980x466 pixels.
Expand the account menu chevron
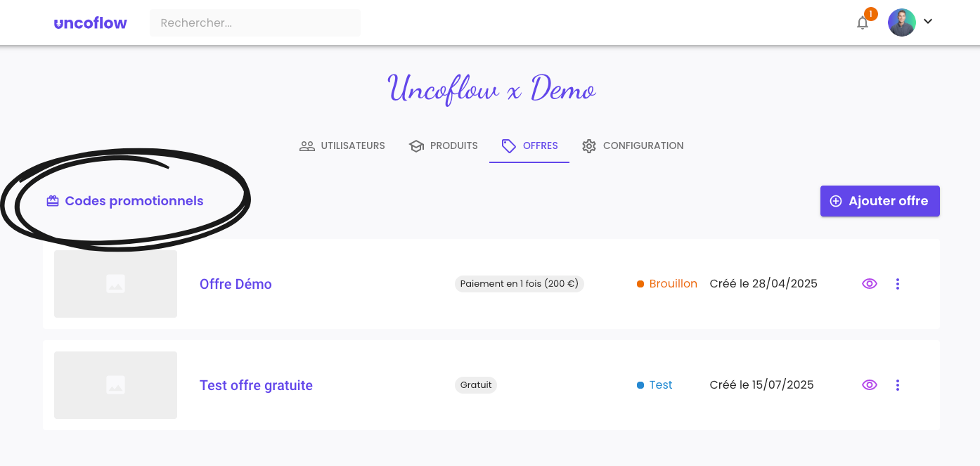click(928, 22)
